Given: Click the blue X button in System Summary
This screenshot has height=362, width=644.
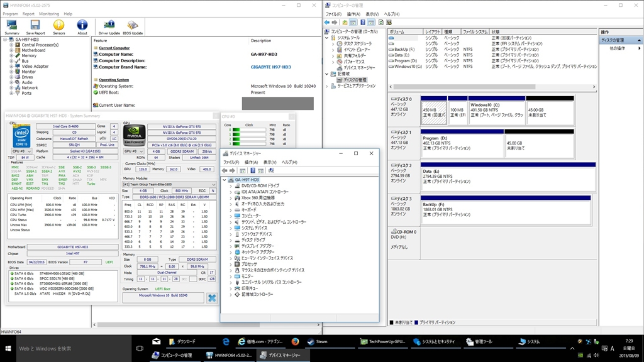Looking at the screenshot, I should click(212, 298).
